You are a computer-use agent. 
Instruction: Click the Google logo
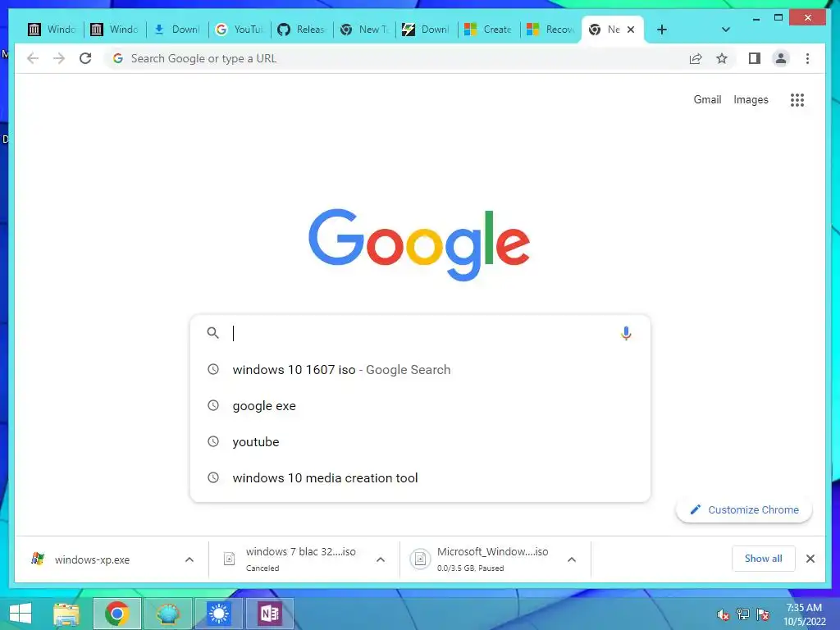click(x=419, y=244)
